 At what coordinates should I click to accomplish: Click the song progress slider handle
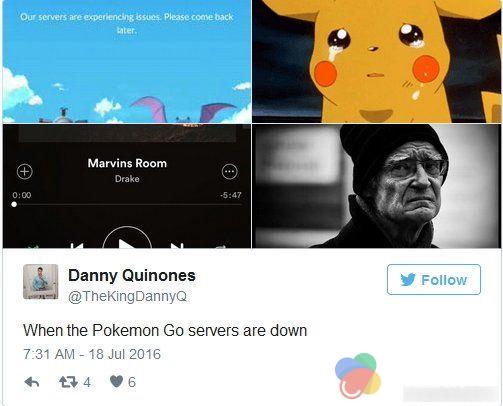click(14, 204)
